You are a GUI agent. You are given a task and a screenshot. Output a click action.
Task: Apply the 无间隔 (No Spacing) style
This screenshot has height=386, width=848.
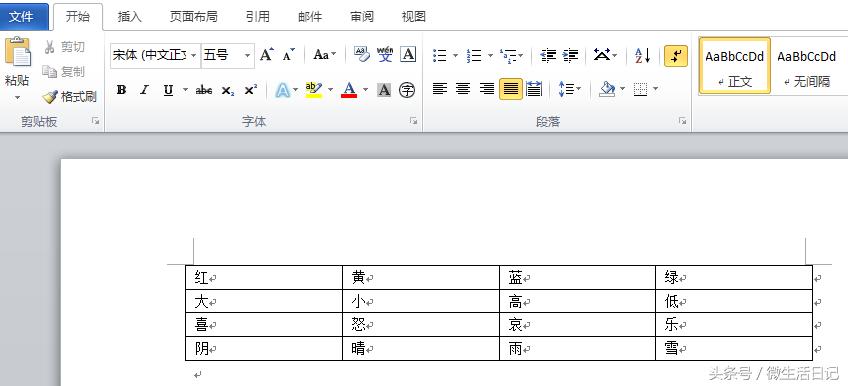(x=807, y=65)
